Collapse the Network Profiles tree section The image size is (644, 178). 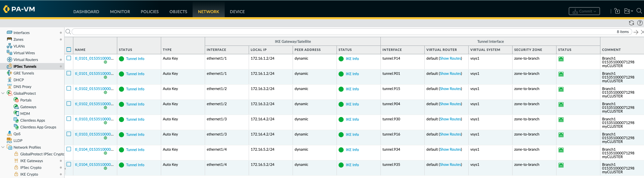[x=3, y=147]
